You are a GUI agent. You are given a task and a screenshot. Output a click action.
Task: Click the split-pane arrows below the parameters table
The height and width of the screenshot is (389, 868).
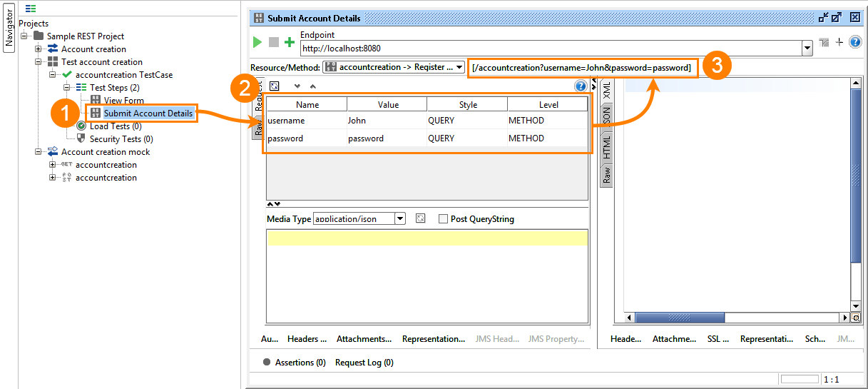(x=274, y=204)
